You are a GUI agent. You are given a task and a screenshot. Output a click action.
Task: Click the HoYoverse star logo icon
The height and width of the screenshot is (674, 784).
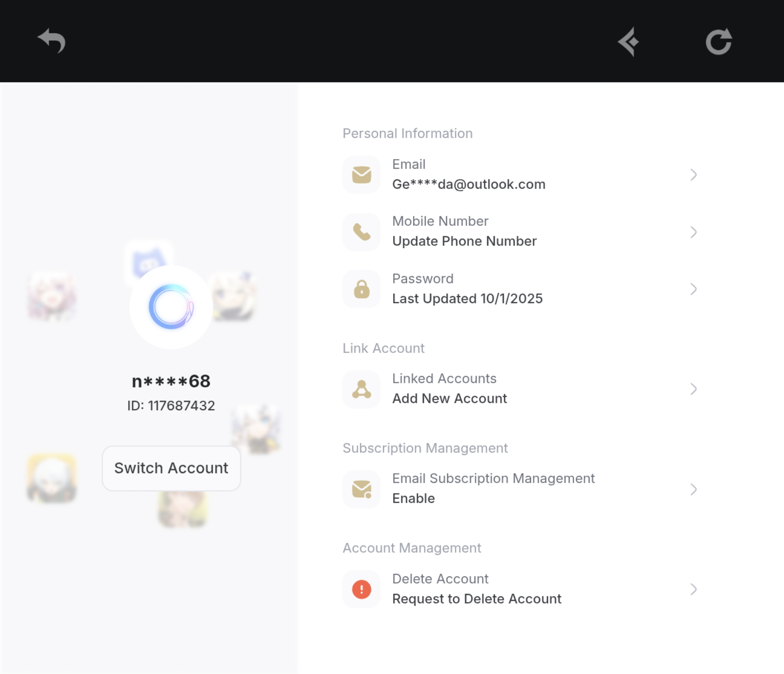click(629, 42)
